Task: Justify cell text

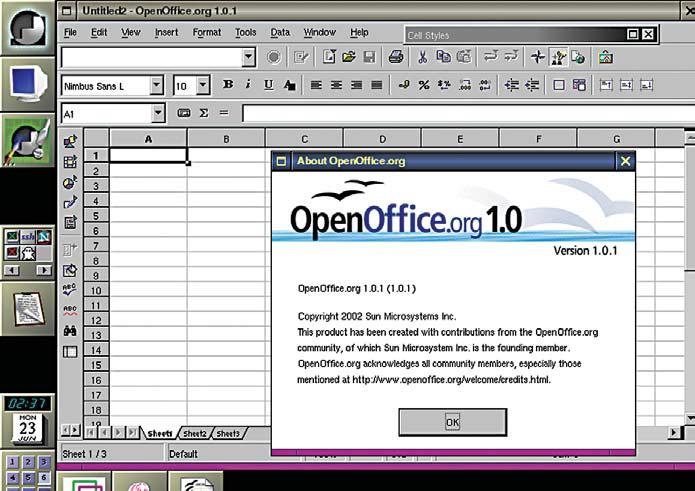Action: point(376,84)
